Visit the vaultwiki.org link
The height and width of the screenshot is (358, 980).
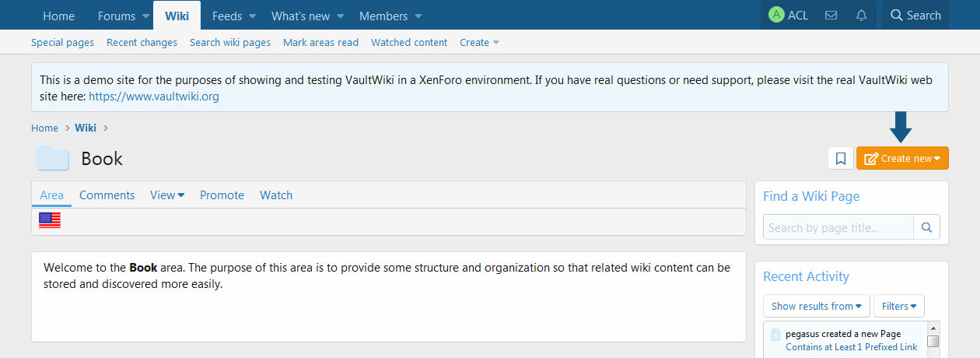click(154, 97)
